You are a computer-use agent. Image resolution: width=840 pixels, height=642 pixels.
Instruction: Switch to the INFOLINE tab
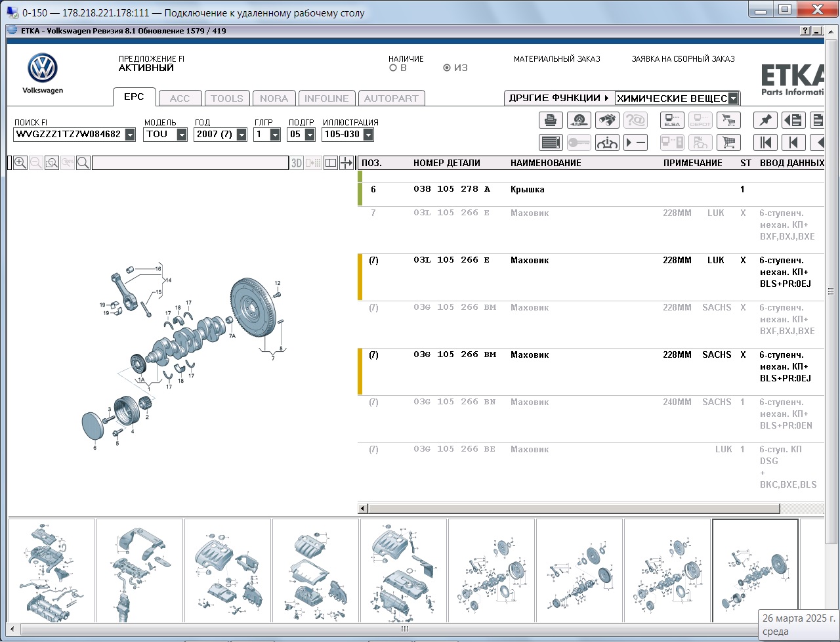327,98
